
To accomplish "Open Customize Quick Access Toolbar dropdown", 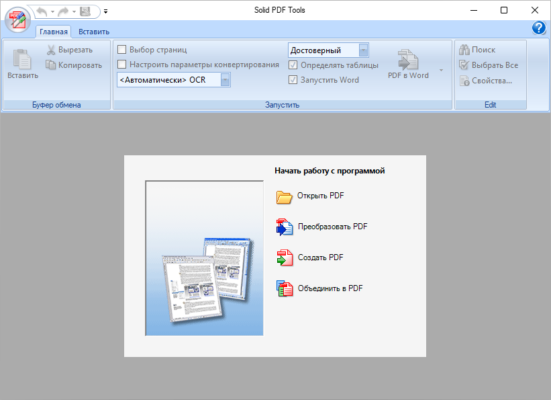I will 105,12.
